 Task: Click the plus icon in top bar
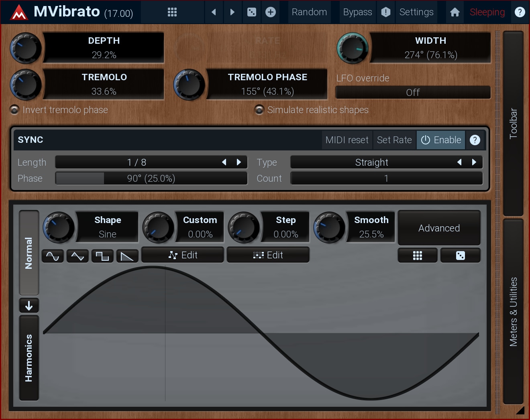[x=271, y=12]
